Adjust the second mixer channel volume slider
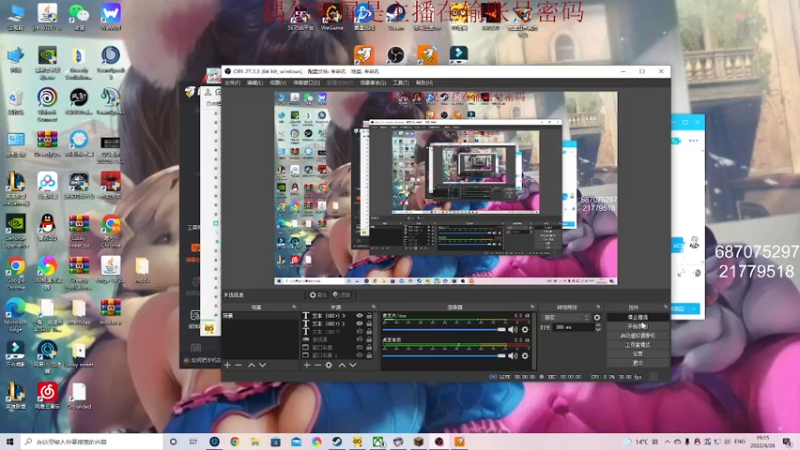800x450 pixels. pos(444,356)
